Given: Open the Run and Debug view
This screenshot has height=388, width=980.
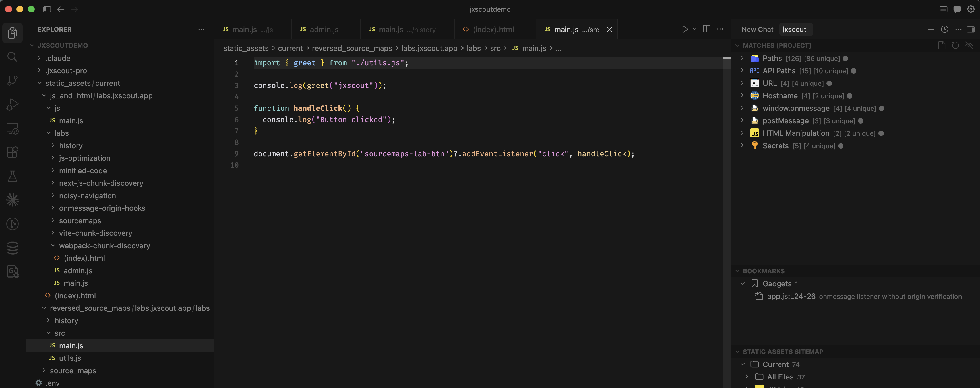Looking at the screenshot, I should pos(13,105).
